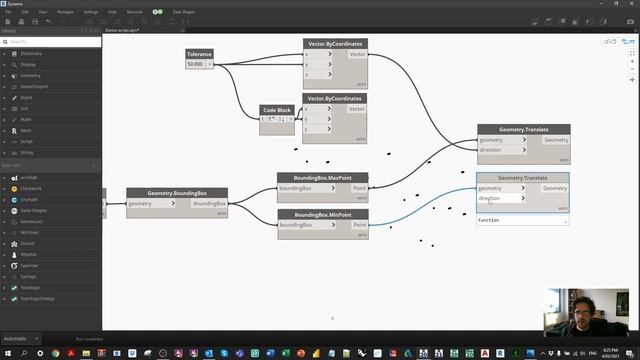Click the Library search field
The width and height of the screenshot is (640, 360).
click(51, 42)
